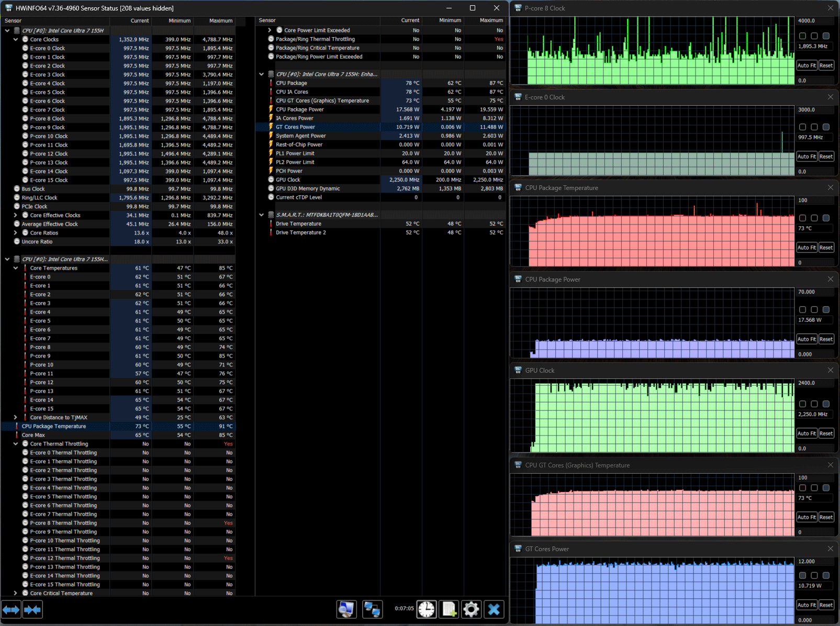840x626 pixels.
Task: Click the 4000.0 maximum field in P-core 8 Clock graph
Action: [814, 21]
